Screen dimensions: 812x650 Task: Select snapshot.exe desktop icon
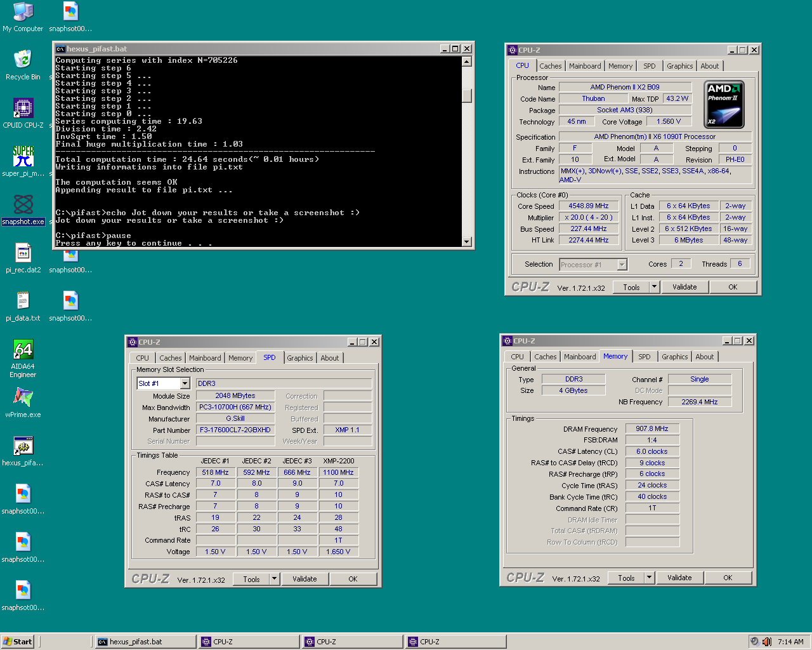(x=23, y=205)
